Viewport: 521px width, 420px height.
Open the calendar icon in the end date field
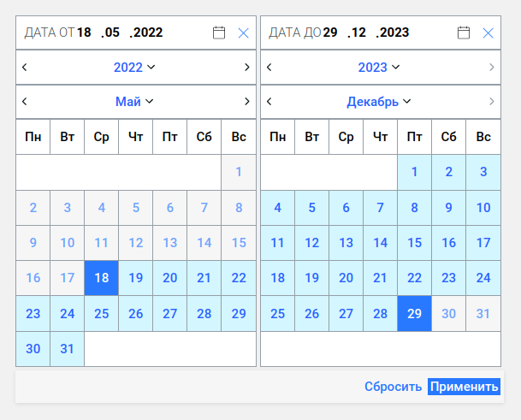[x=464, y=33]
